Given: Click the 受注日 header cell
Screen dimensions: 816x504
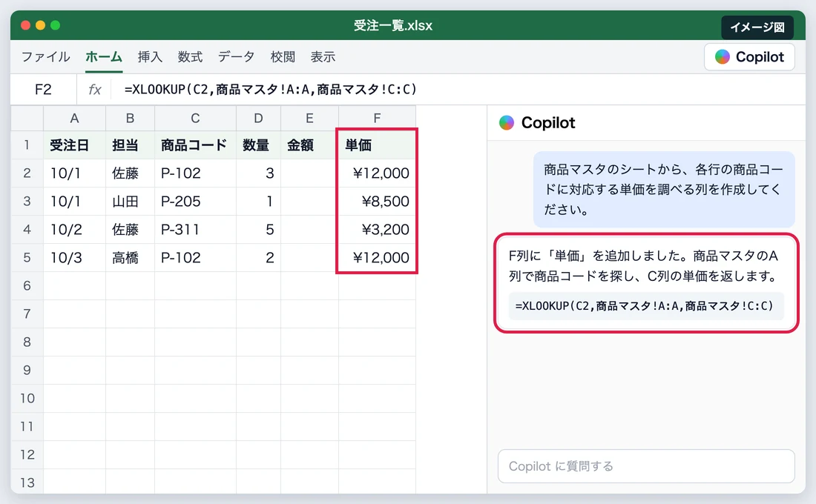Looking at the screenshot, I should pos(74,145).
